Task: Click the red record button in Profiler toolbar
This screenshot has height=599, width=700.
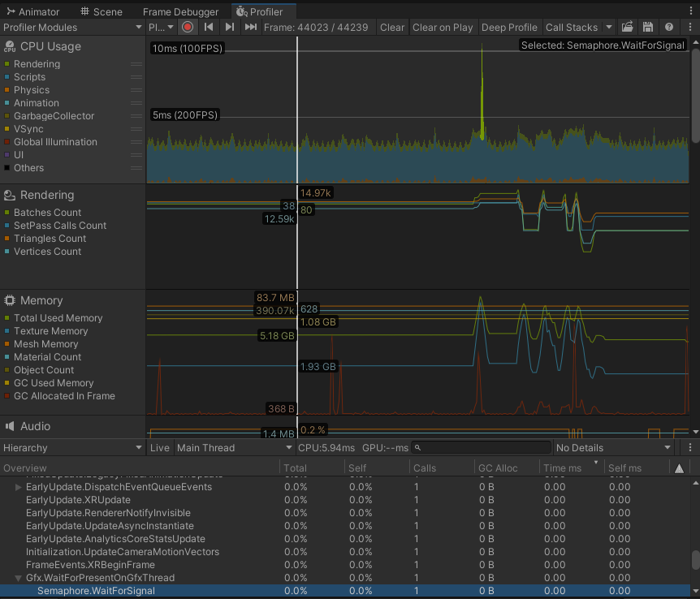Action: tap(187, 27)
